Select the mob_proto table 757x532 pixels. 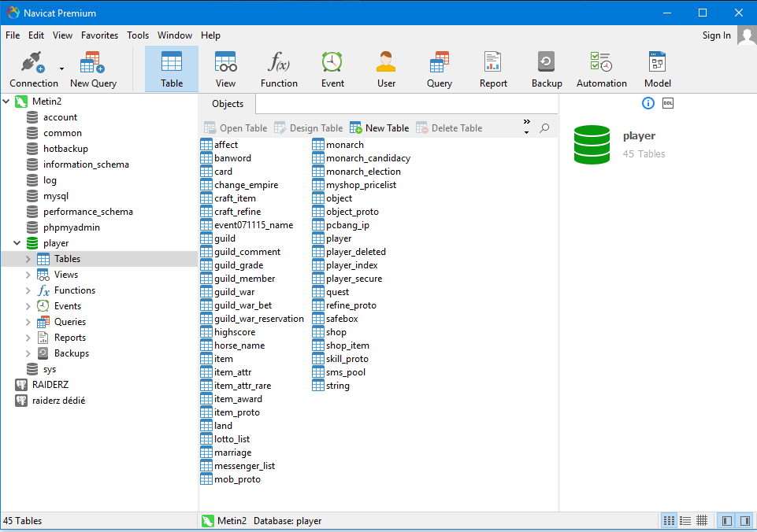(x=237, y=479)
